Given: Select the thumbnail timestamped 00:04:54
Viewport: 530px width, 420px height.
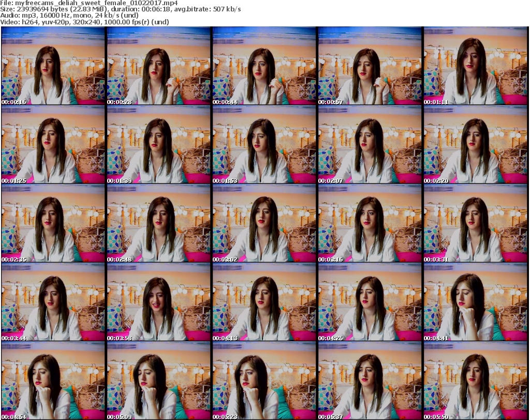Looking at the screenshot, I should coord(53,381).
